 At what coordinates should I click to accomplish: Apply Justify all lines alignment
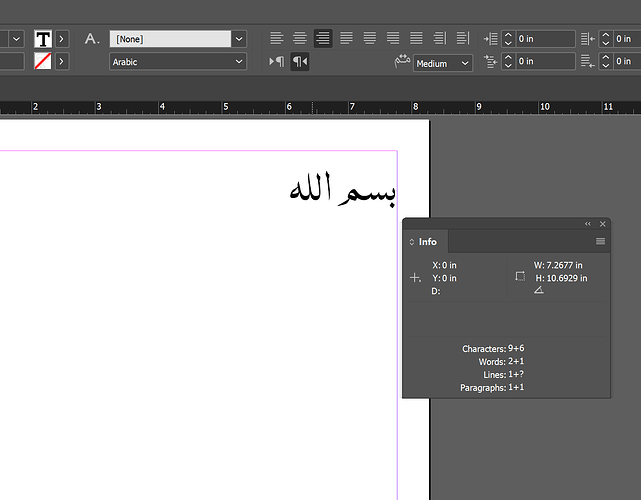[416, 38]
